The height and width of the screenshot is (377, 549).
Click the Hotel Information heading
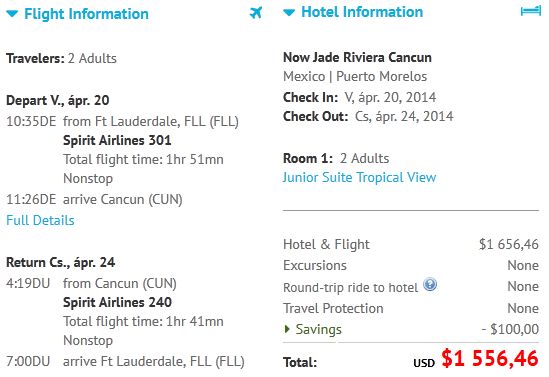coord(362,12)
